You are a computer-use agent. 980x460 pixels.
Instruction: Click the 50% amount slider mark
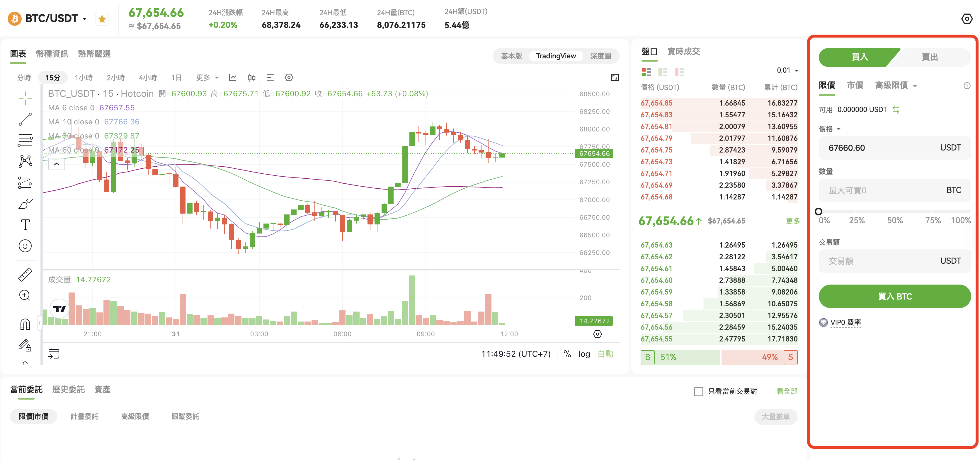894,212
